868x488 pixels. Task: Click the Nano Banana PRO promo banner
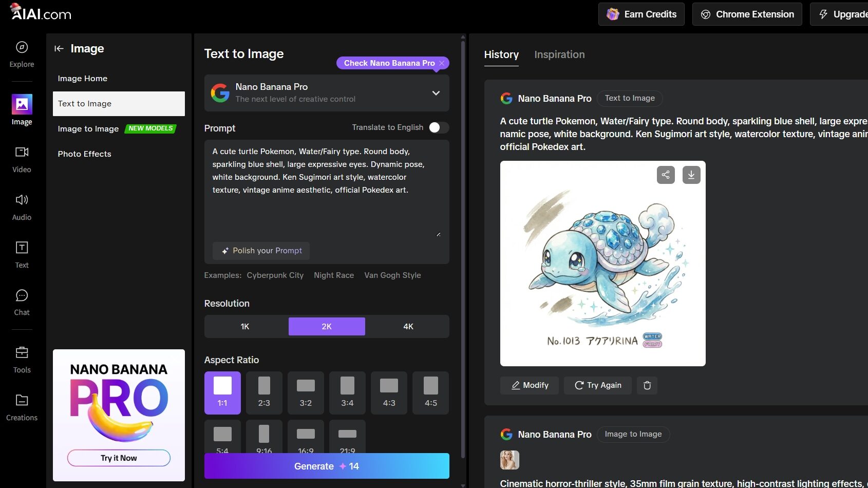tap(119, 415)
